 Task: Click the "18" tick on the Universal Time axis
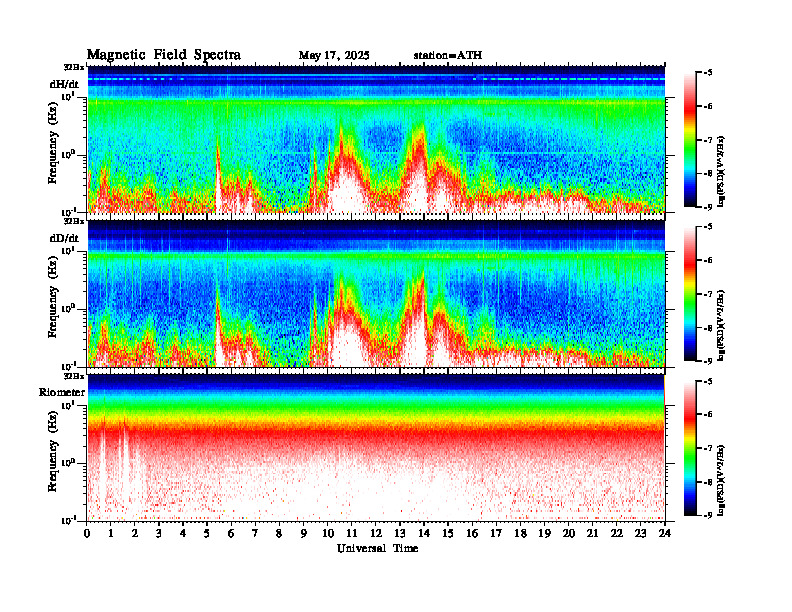click(520, 534)
